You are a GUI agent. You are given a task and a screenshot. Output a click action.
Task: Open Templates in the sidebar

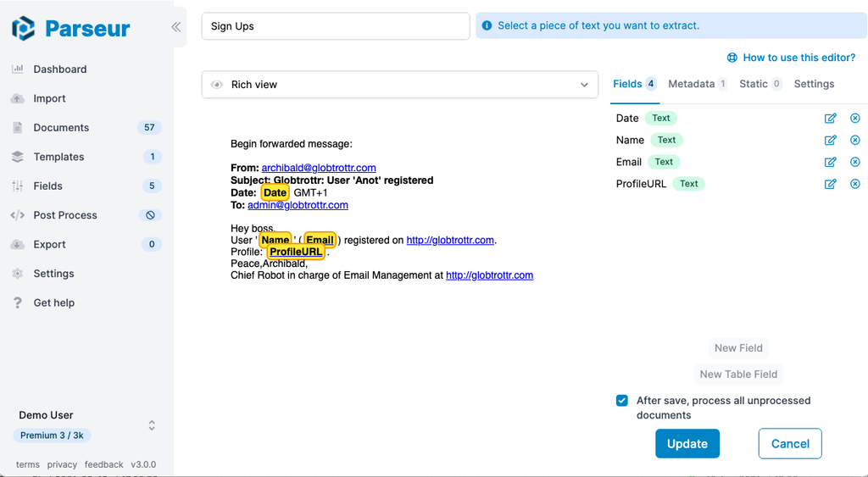pos(58,157)
